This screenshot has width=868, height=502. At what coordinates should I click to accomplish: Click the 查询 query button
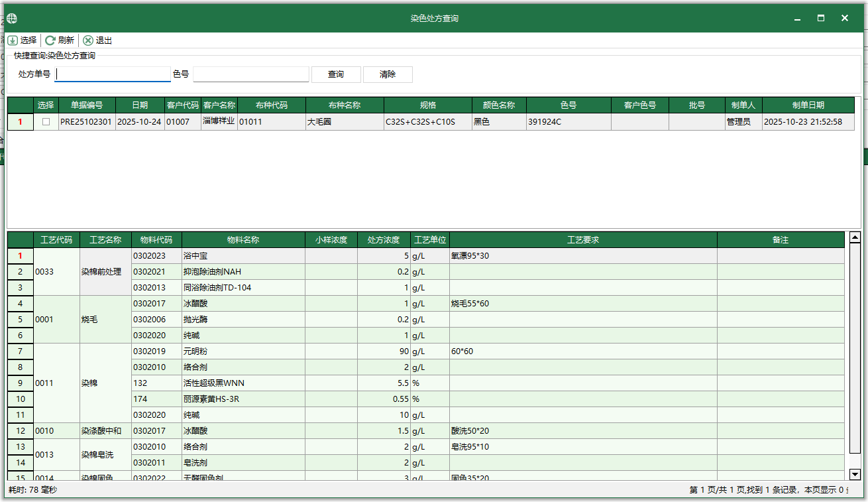pyautogui.click(x=336, y=74)
